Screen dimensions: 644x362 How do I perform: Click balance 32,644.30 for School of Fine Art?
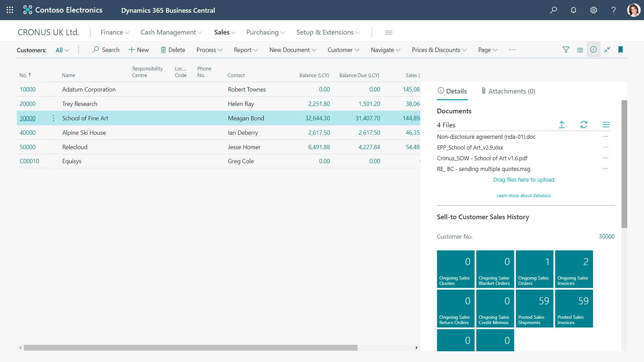[x=317, y=118]
